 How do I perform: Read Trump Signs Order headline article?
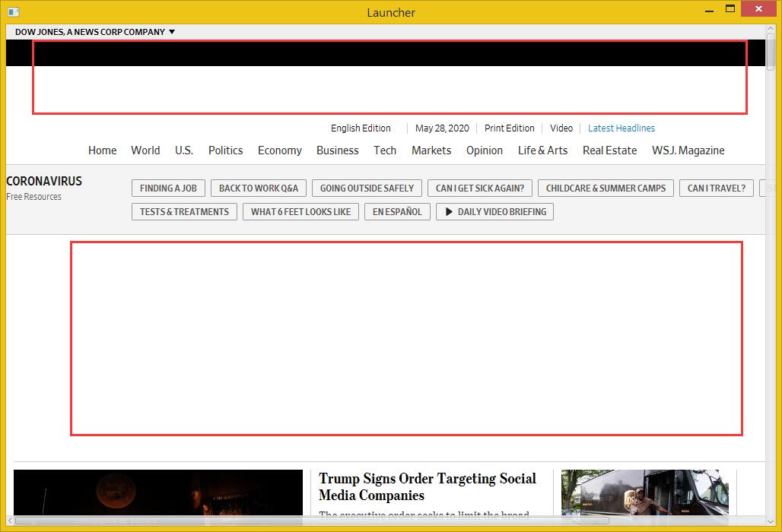pos(427,486)
